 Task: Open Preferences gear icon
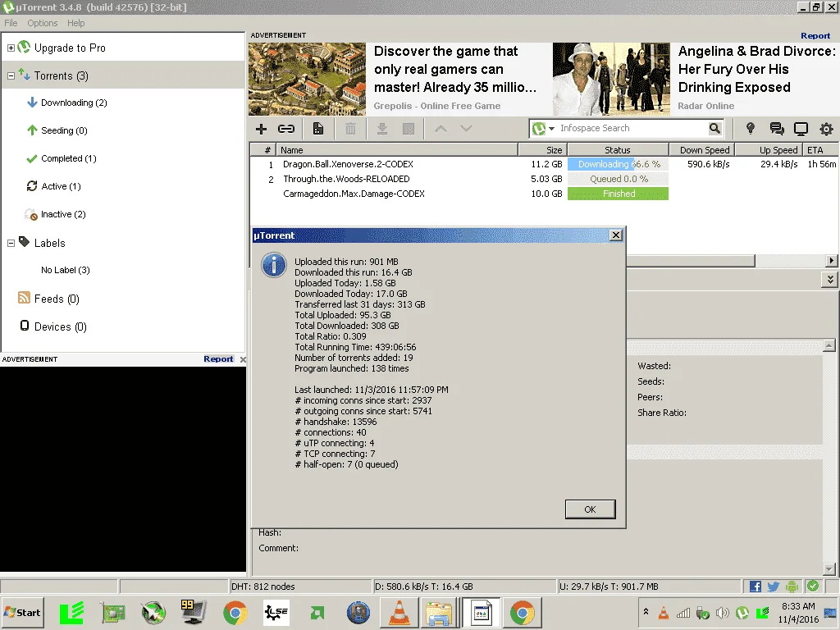tap(827, 129)
